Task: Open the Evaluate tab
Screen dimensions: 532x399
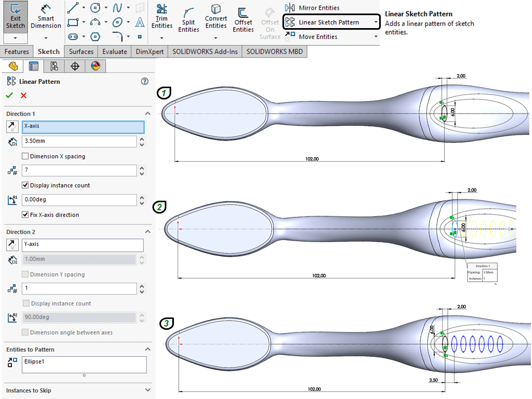Action: [115, 51]
